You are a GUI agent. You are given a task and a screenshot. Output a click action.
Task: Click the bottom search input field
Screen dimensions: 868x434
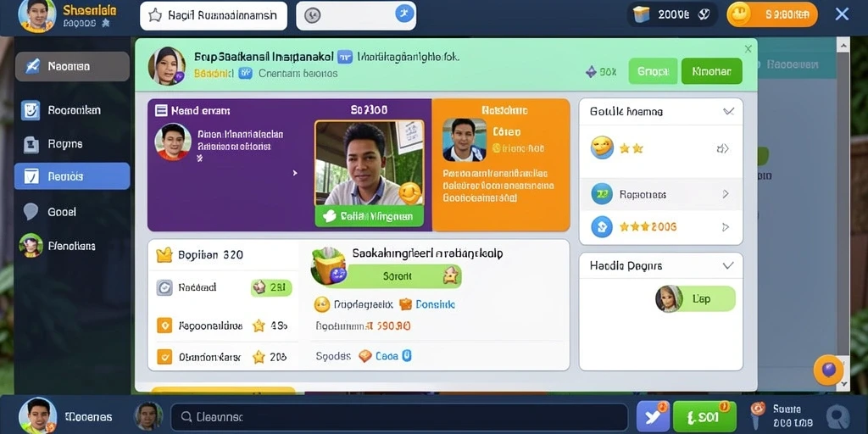(x=398, y=417)
